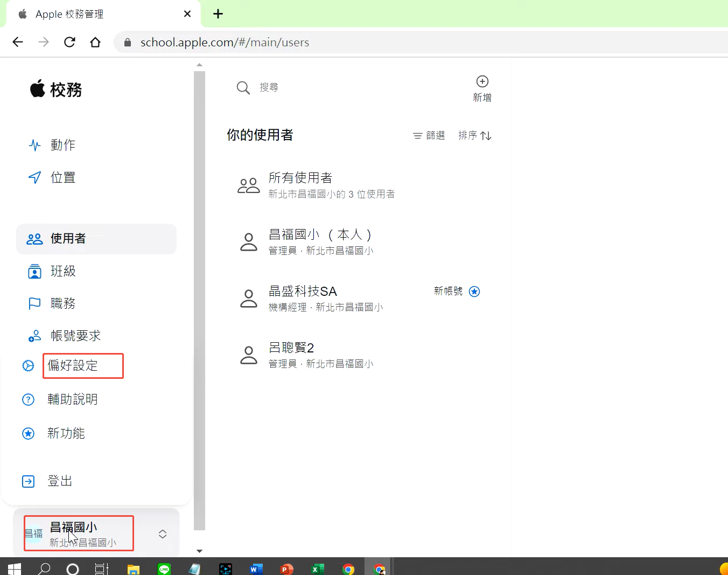Viewport: 728px width, 575px height.
Task: Open 位置 (Locations) in the sidebar
Action: tap(62, 177)
